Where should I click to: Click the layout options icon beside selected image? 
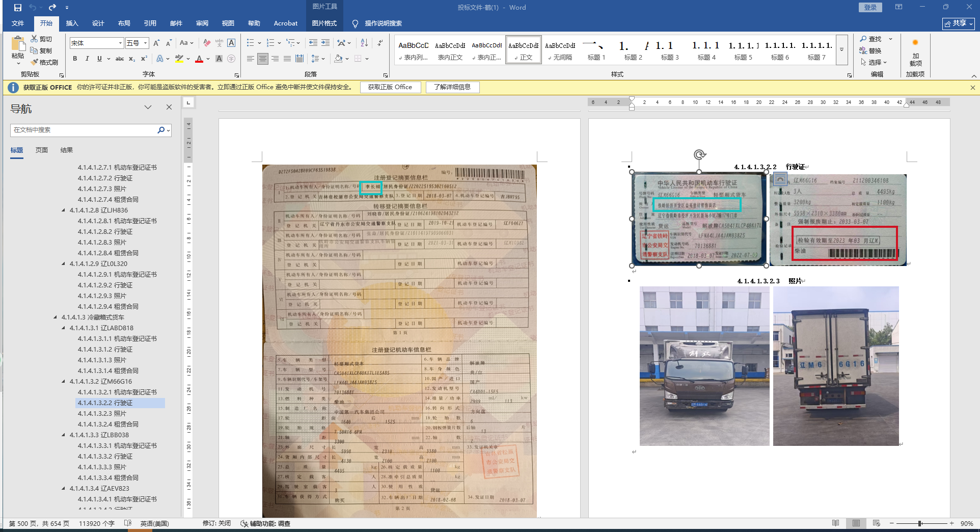click(780, 179)
